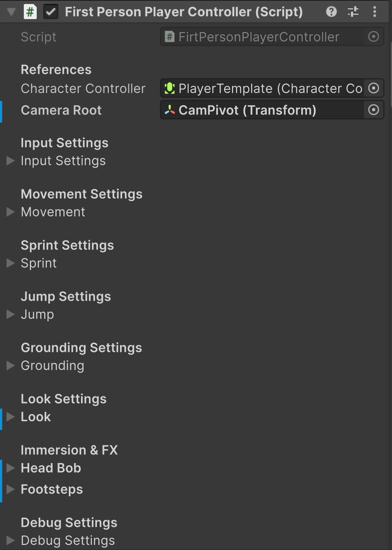Click the PlayerTemplate character controller icon
Screen dimensions: 392x550
pos(170,88)
